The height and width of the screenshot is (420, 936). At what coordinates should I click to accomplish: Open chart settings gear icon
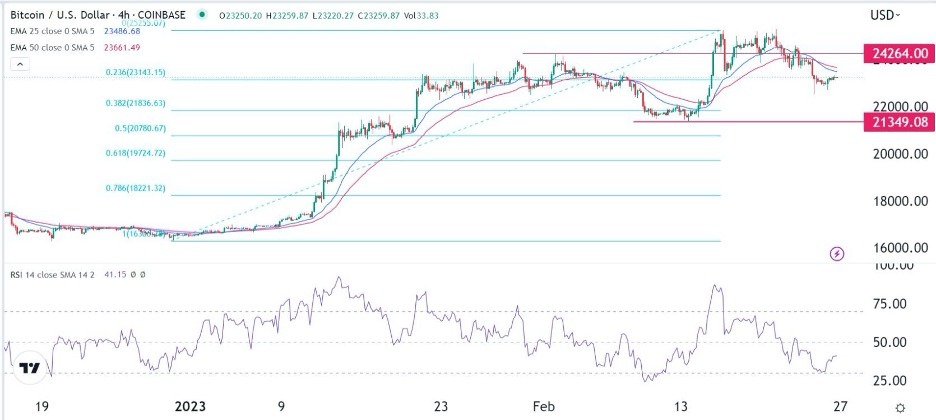point(900,408)
